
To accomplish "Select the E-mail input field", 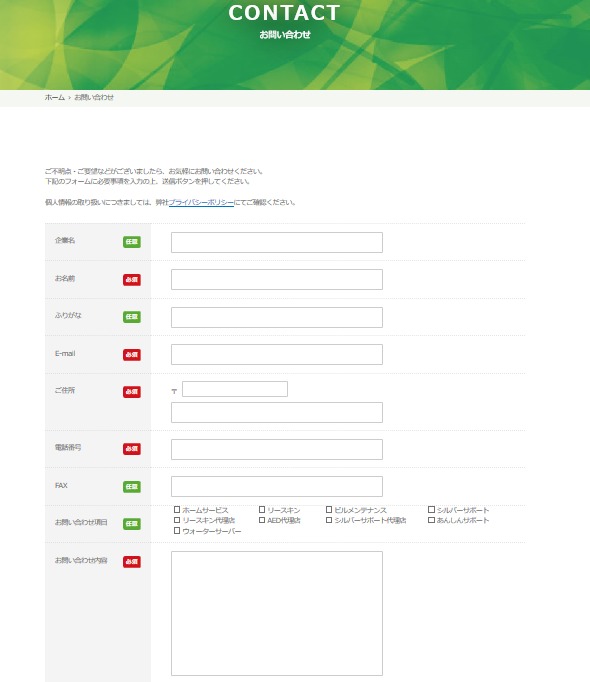I will (277, 354).
